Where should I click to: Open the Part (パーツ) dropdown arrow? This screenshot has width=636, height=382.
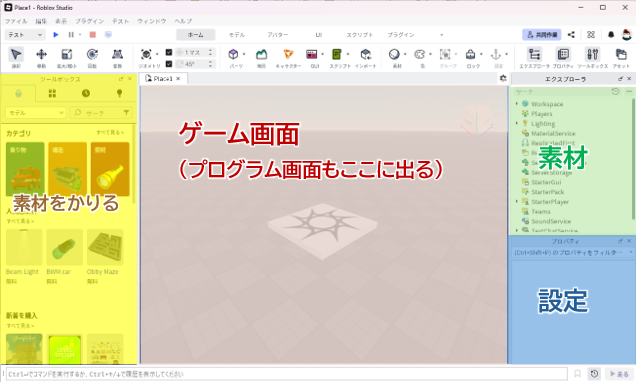tap(244, 54)
